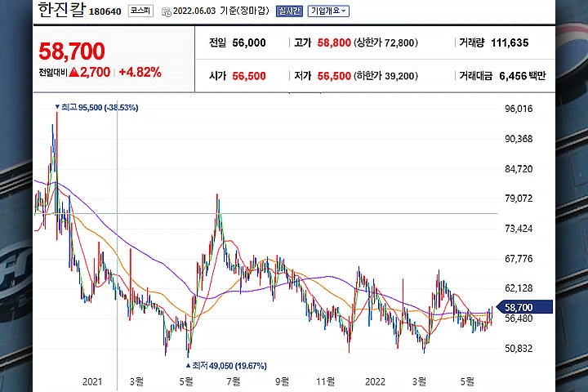Click the 11월 x-axis label
Screen dimensions: 588x392
pyautogui.click(x=325, y=381)
